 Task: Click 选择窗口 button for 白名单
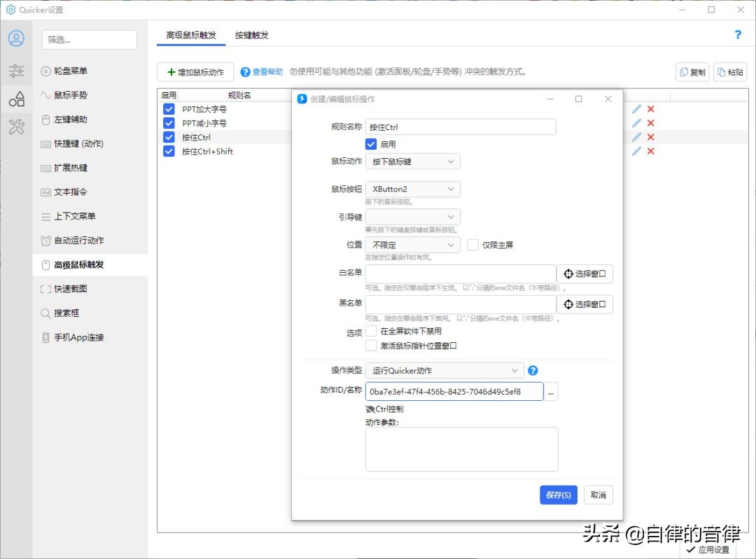tap(584, 274)
